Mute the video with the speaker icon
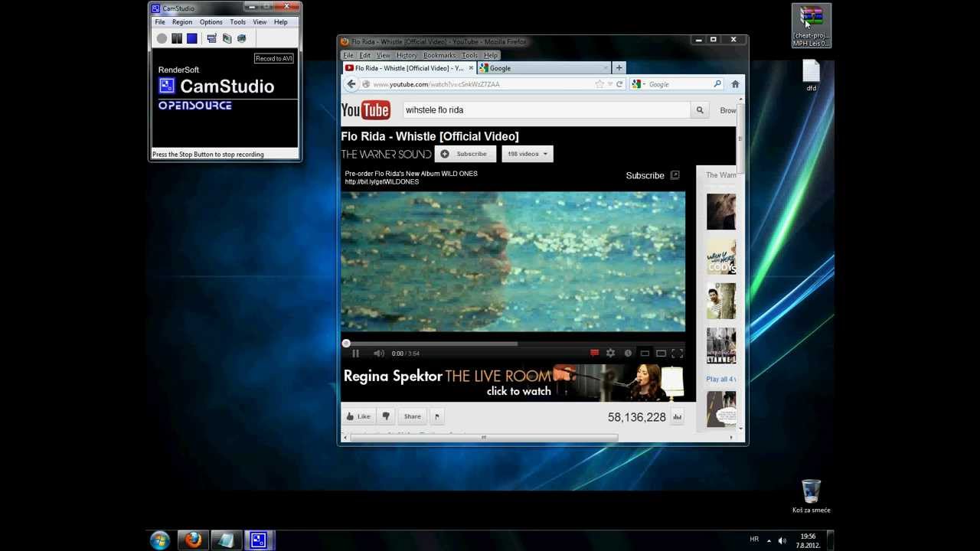 (378, 354)
